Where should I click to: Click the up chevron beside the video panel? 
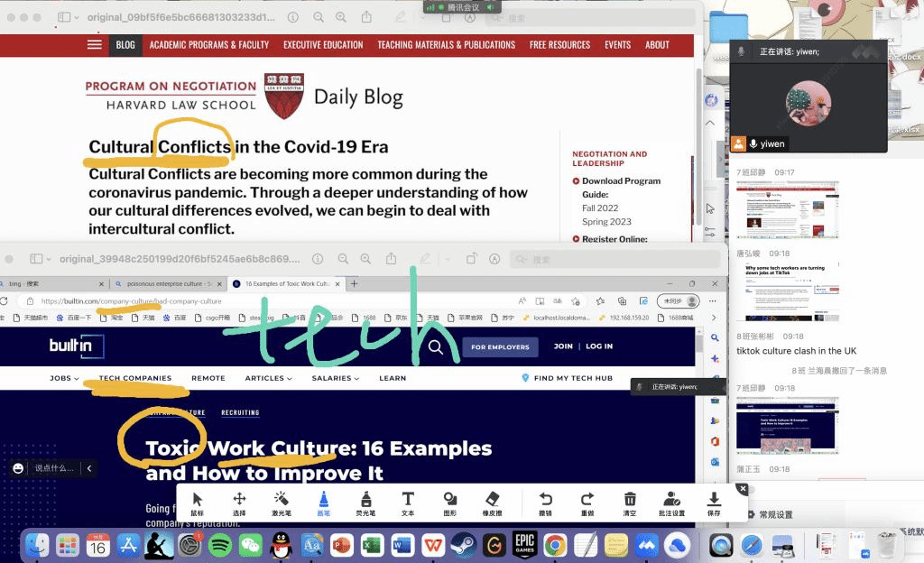pyautogui.click(x=710, y=123)
